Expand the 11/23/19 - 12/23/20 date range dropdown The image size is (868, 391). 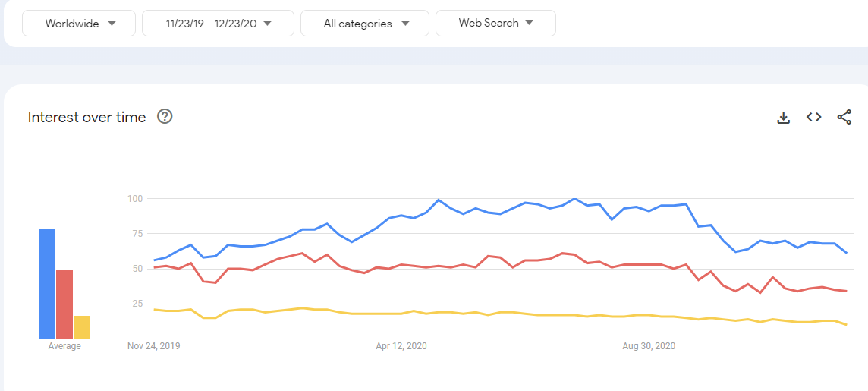(218, 24)
